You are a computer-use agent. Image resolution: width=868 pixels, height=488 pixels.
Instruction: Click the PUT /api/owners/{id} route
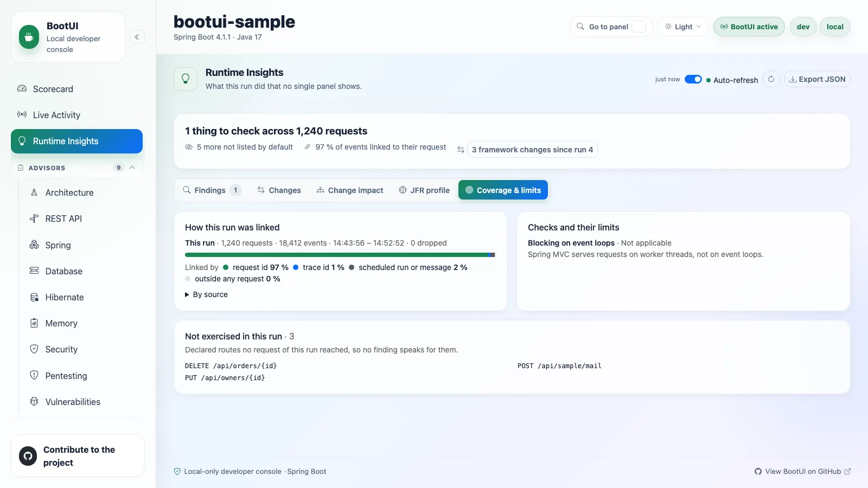pyautogui.click(x=225, y=378)
